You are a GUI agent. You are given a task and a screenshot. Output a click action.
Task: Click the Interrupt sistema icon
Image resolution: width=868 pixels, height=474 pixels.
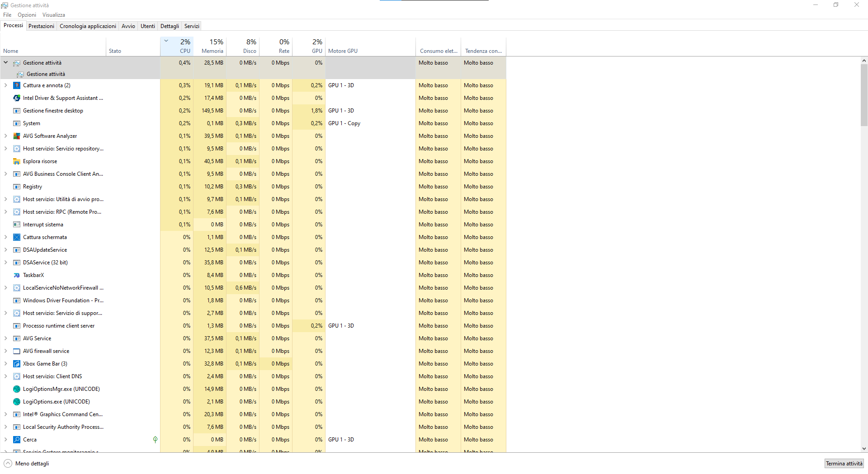[17, 225]
